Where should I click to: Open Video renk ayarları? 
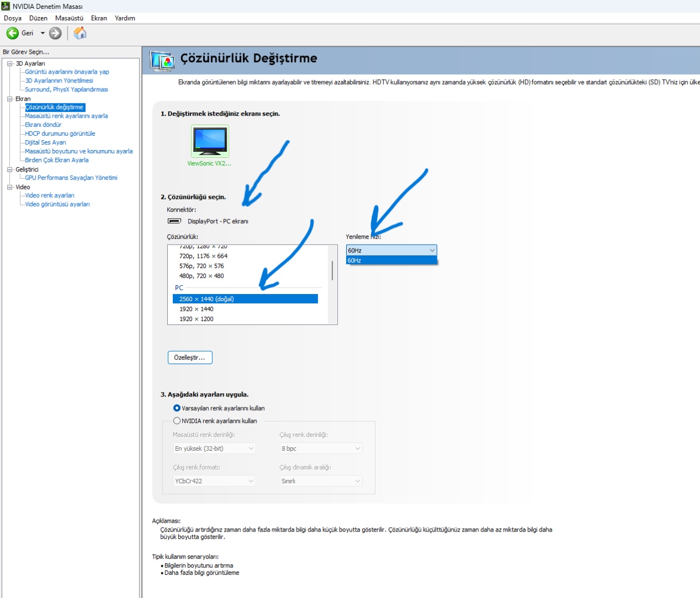click(x=50, y=196)
